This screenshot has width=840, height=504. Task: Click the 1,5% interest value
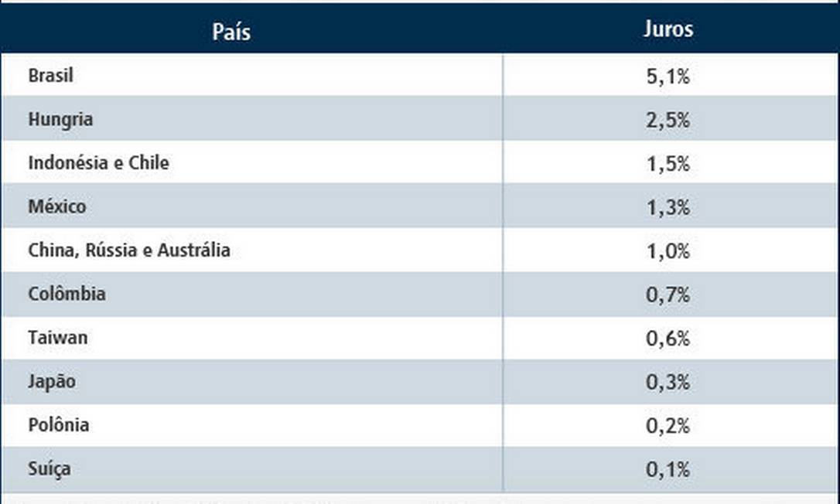(668, 164)
